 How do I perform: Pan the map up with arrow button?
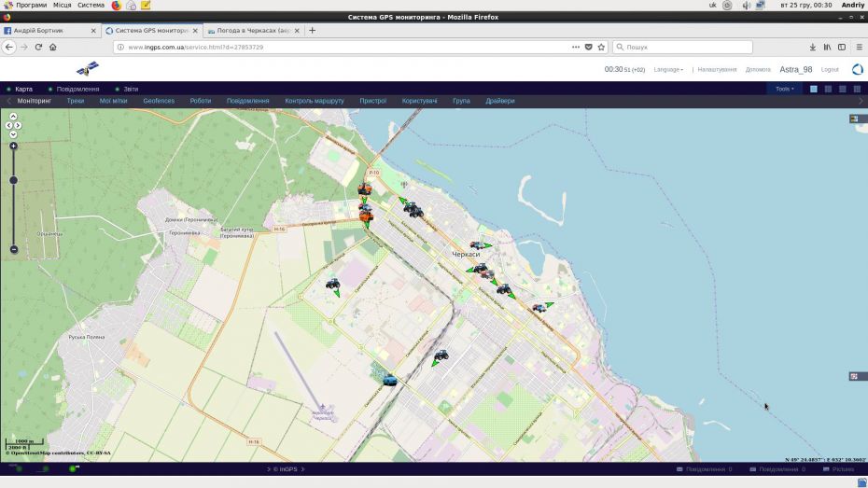[x=13, y=117]
